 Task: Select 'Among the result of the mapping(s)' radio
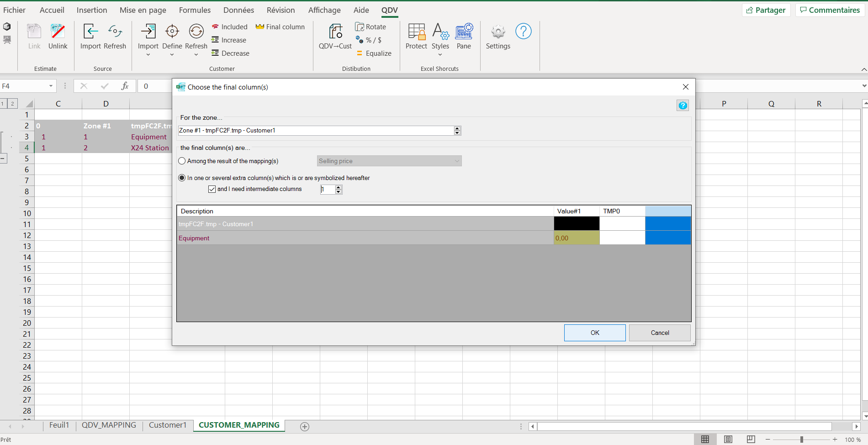(x=182, y=161)
